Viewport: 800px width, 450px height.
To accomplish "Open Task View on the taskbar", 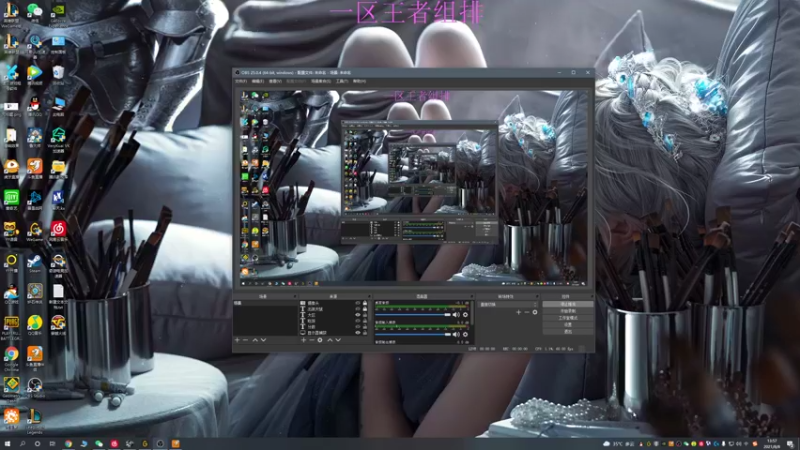I will tap(52, 444).
